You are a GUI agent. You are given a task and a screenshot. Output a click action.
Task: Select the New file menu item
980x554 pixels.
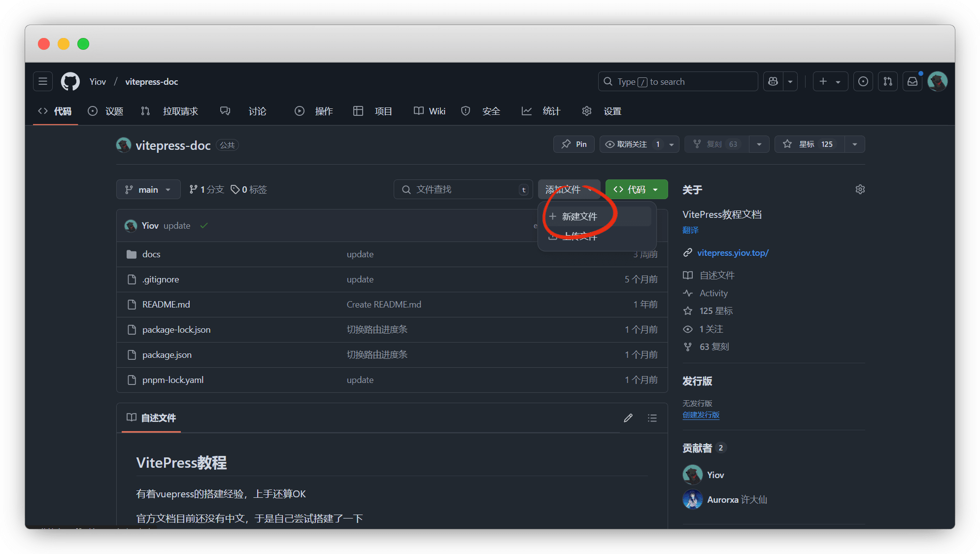click(579, 216)
